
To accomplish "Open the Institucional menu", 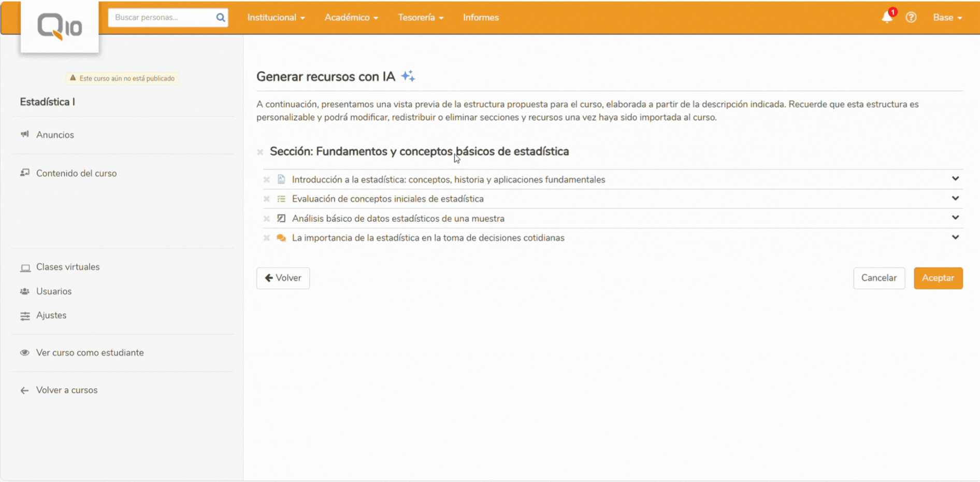I will pyautogui.click(x=276, y=18).
